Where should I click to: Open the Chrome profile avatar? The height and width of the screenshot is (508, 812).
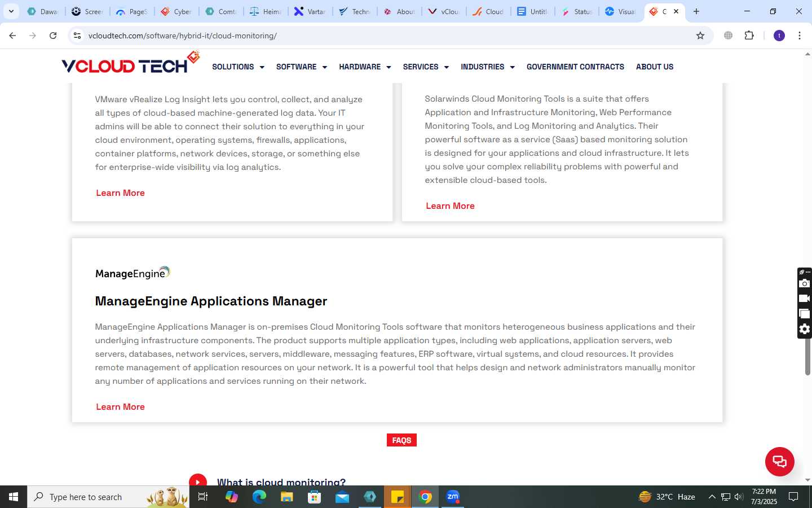pyautogui.click(x=779, y=36)
